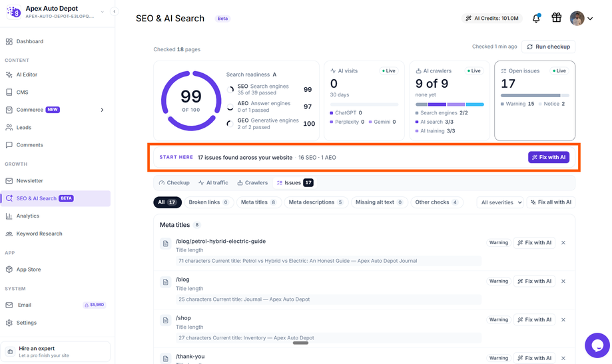Click the /blog/petrol-hybrid-electric-guide page icon

point(166,244)
